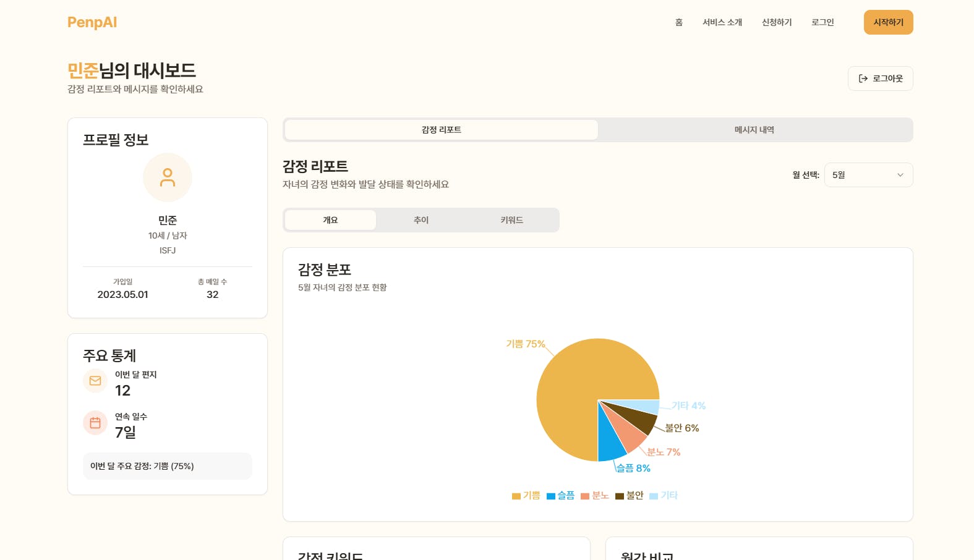Click the 로그인 navigation link

click(822, 22)
